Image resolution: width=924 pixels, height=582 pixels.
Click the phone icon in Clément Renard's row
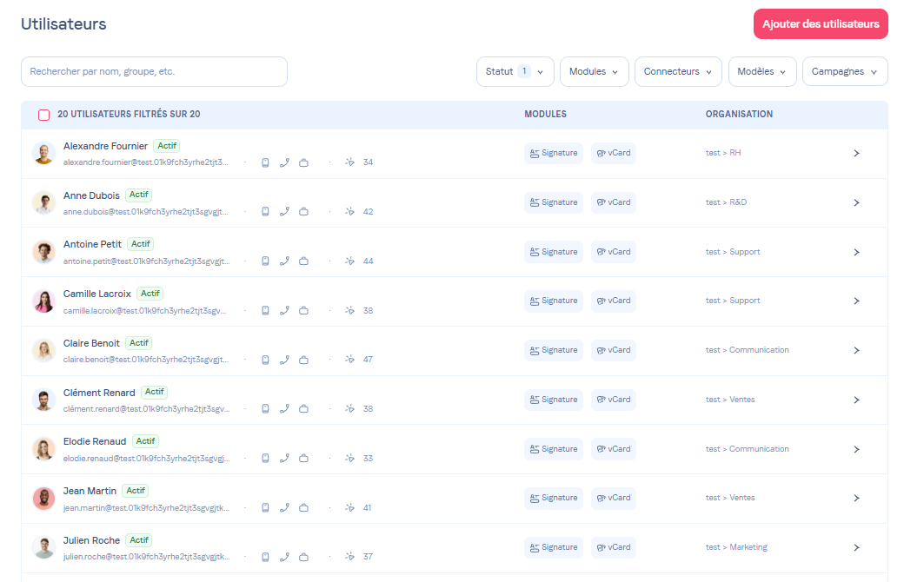tap(284, 409)
